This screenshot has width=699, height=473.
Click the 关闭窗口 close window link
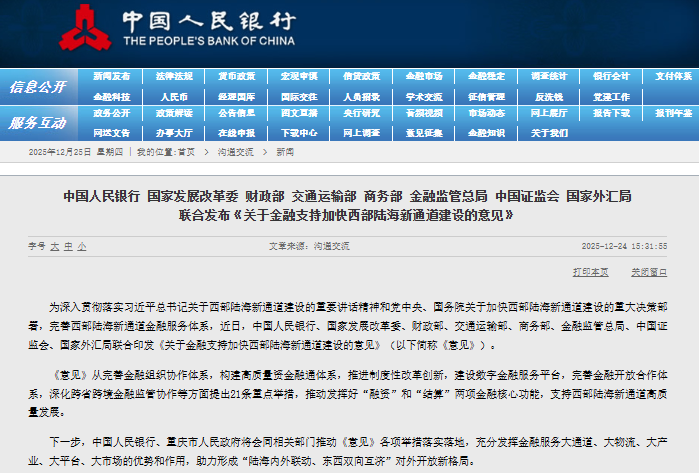(644, 272)
